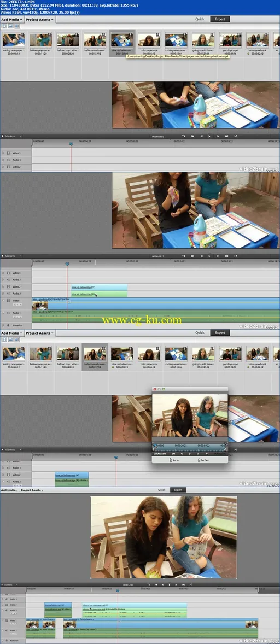Step back one frame in second frame transport
The height and width of the screenshot is (644, 280).
(x=201, y=256)
